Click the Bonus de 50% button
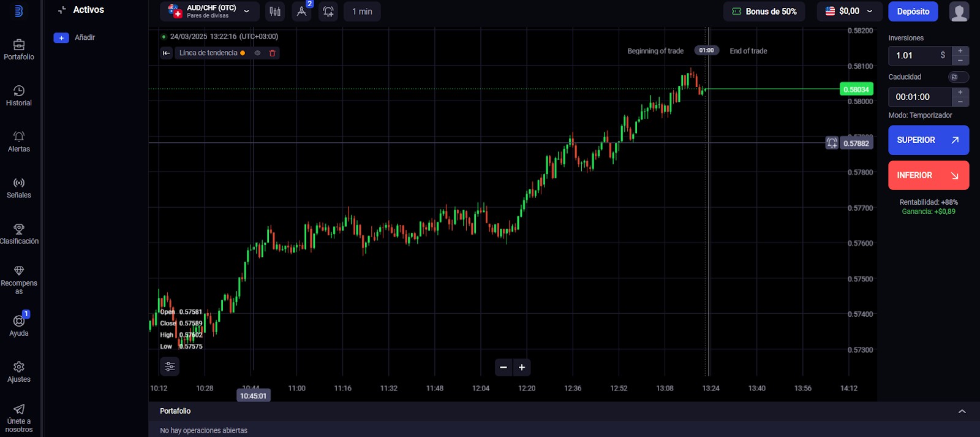Screen dimensions: 980x437 click(764, 12)
